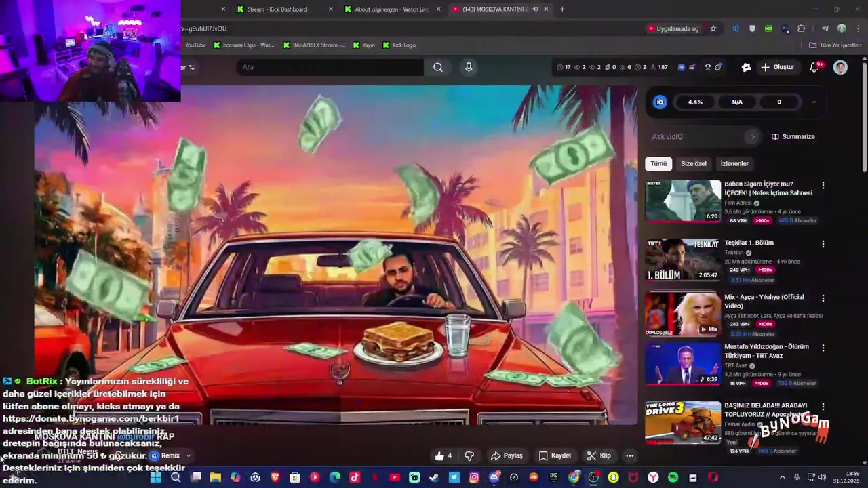
Task: Open options menu for Mix - Ayça Yıkılıyo
Action: [x=823, y=298]
